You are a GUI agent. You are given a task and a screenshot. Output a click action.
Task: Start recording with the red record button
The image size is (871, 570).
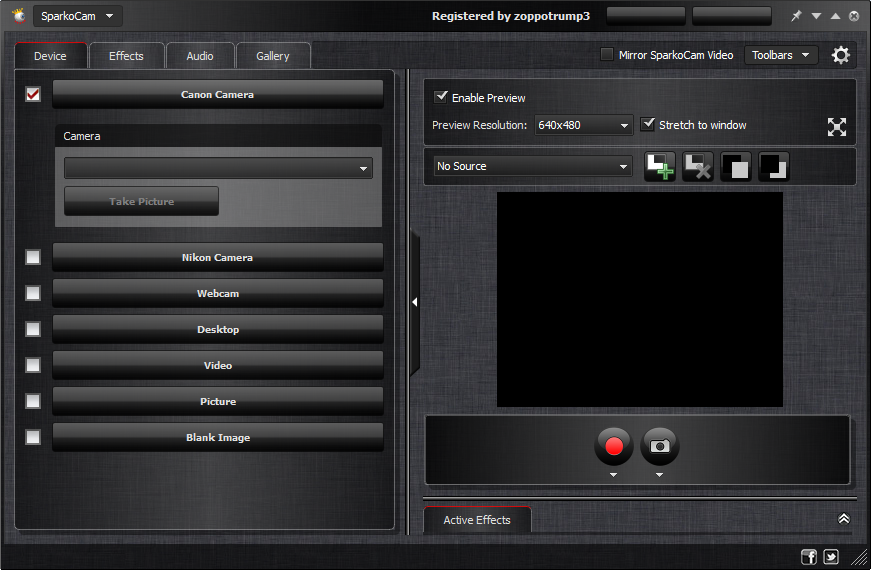coord(614,446)
